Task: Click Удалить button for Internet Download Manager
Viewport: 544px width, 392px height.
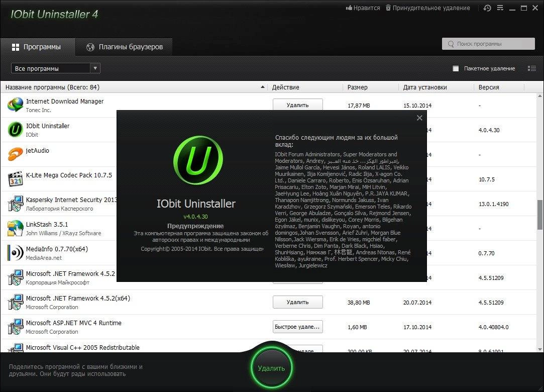Action: [x=298, y=105]
